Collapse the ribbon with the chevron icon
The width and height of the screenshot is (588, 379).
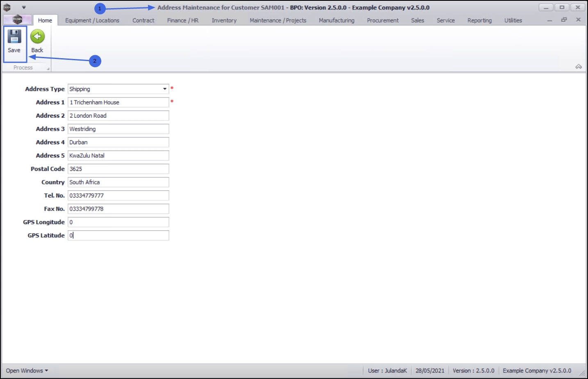[579, 66]
